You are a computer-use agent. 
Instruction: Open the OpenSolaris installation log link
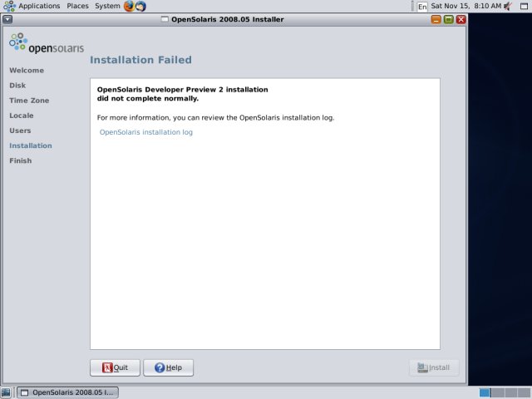tap(146, 132)
